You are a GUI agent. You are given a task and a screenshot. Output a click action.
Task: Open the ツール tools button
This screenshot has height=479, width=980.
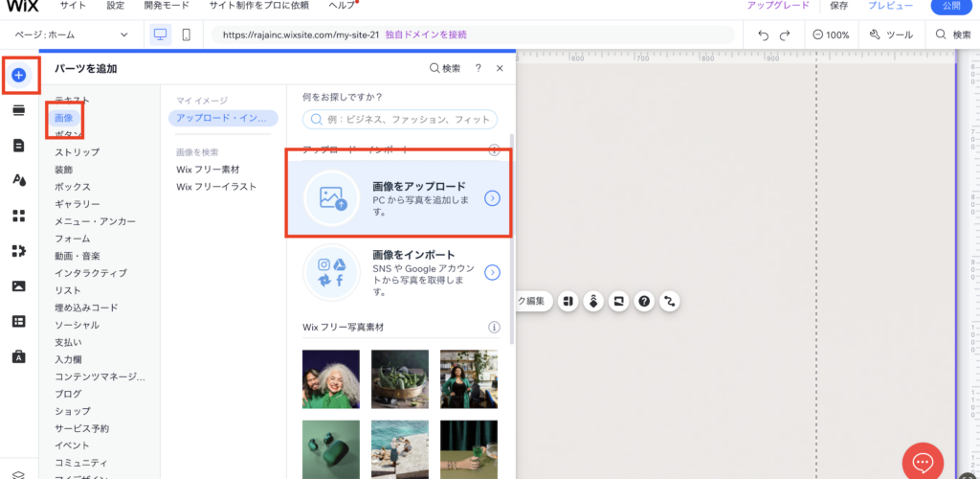pos(891,35)
